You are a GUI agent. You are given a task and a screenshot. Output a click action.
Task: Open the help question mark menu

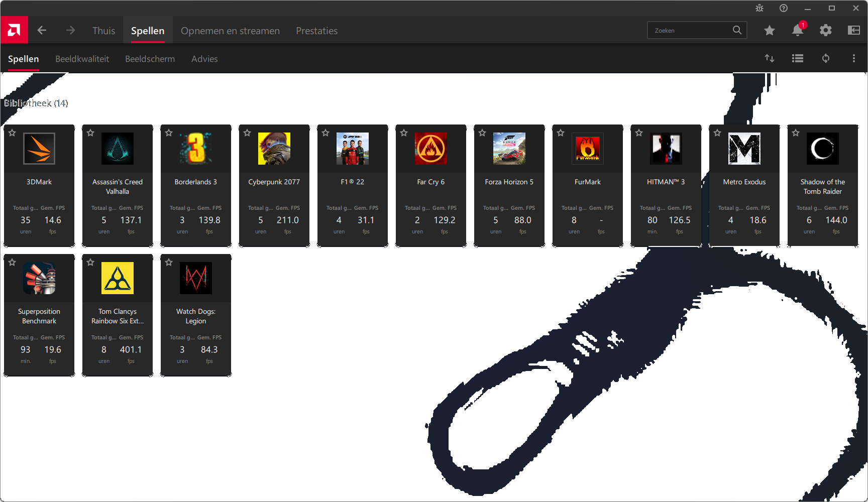coord(783,8)
